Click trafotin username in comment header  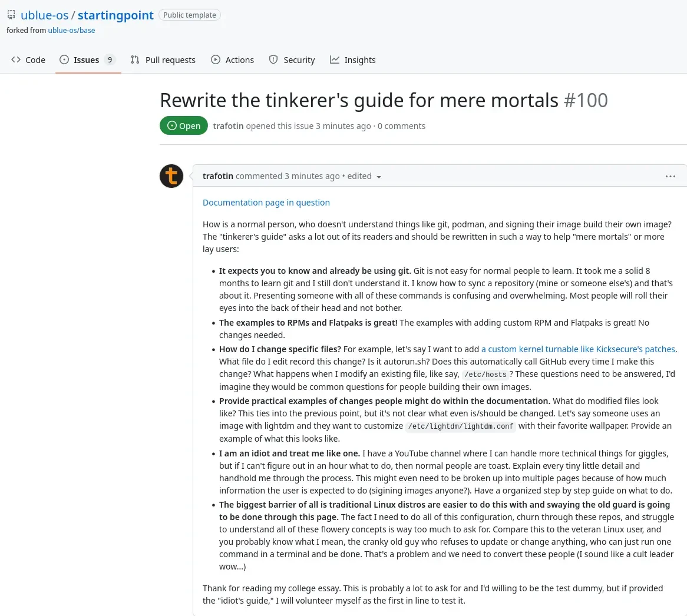218,176
